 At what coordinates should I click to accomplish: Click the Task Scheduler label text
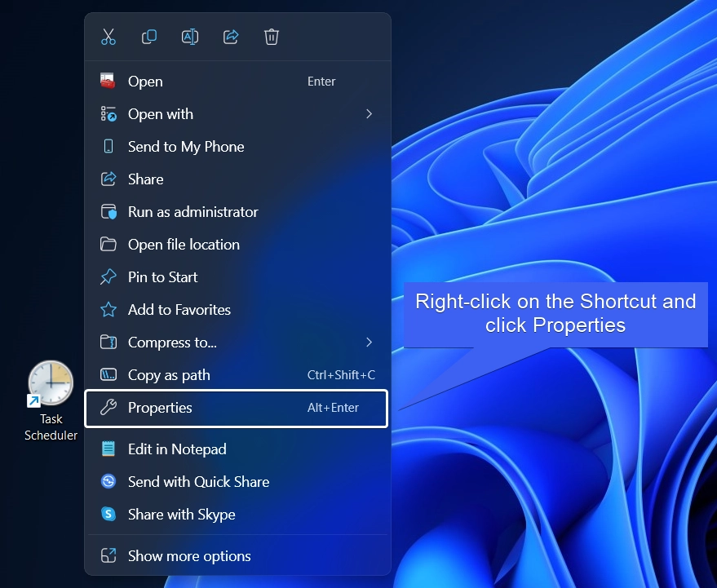pos(51,427)
